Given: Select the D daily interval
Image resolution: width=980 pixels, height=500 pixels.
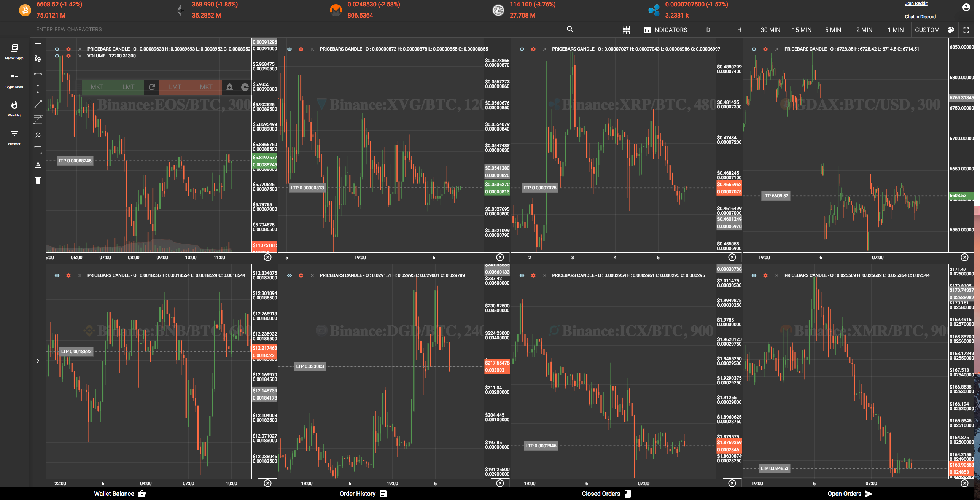Looking at the screenshot, I should 708,30.
